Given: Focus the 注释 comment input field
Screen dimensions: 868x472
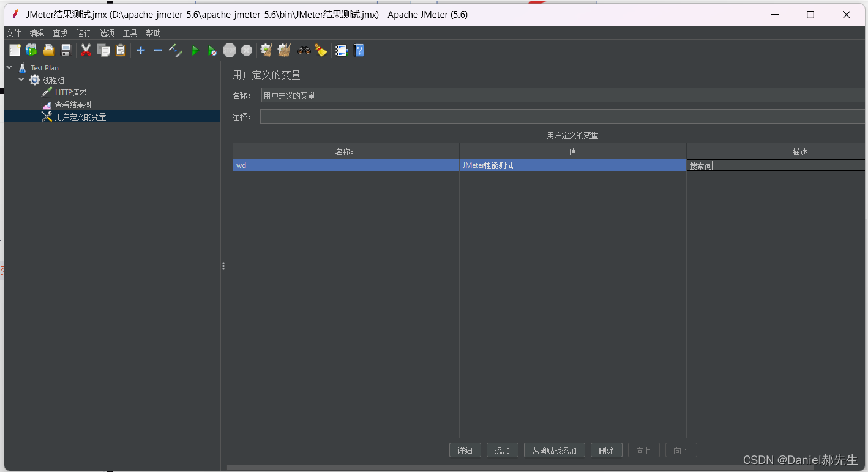Looking at the screenshot, I should [563, 116].
